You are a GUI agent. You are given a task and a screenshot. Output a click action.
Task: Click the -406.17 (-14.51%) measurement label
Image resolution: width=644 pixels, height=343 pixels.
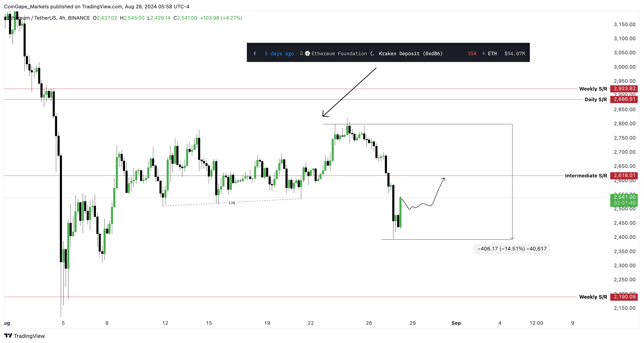512,249
